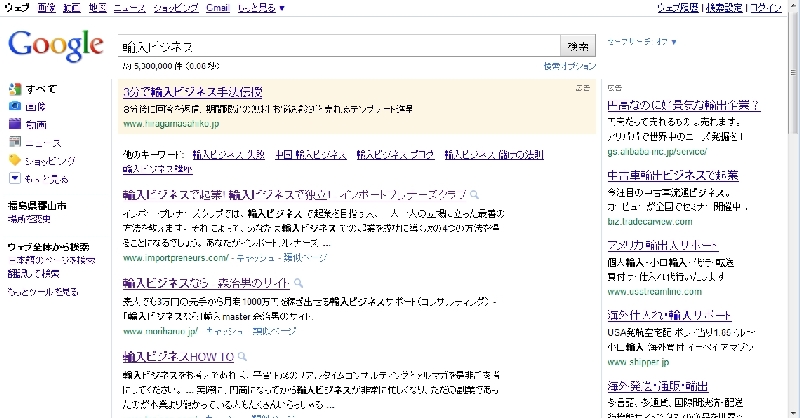The height and width of the screenshot is (418, 800).
Task: Select the 動画 video sidebar icon
Action: [x=15, y=124]
